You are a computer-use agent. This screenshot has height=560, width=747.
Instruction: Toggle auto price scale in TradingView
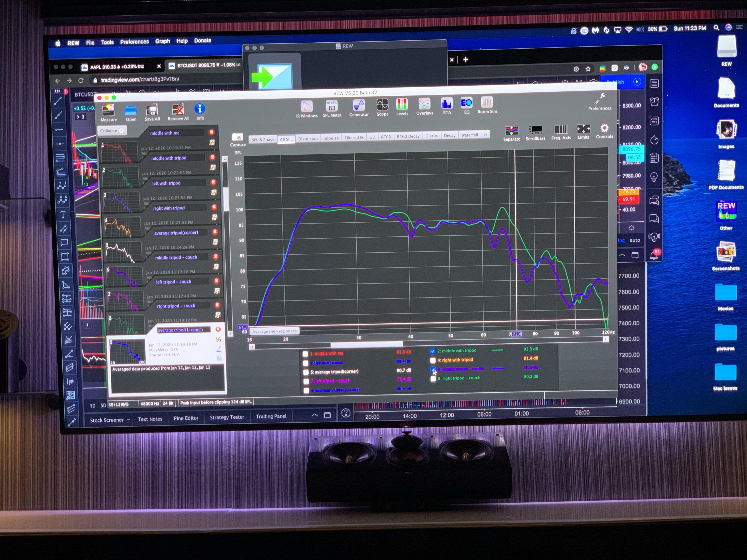click(635, 240)
